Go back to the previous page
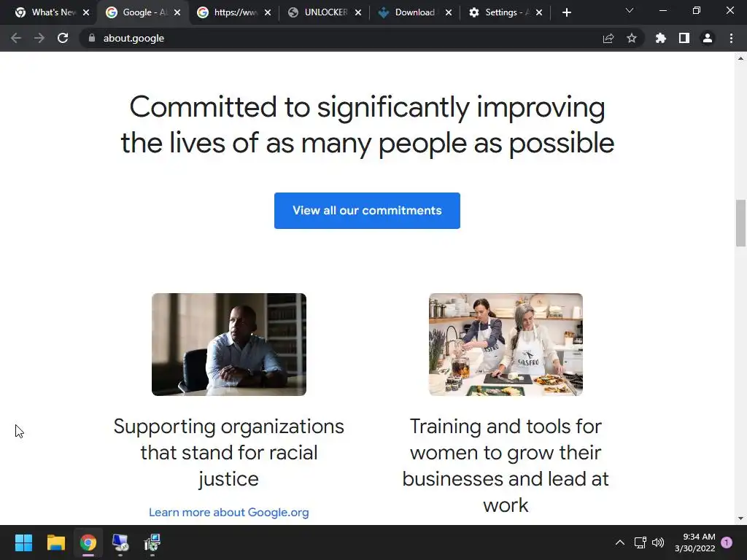 point(16,38)
